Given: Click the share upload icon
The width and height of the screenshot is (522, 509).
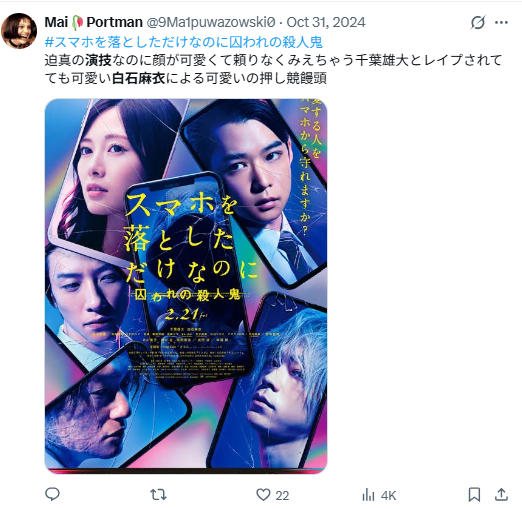Looking at the screenshot, I should click(501, 494).
